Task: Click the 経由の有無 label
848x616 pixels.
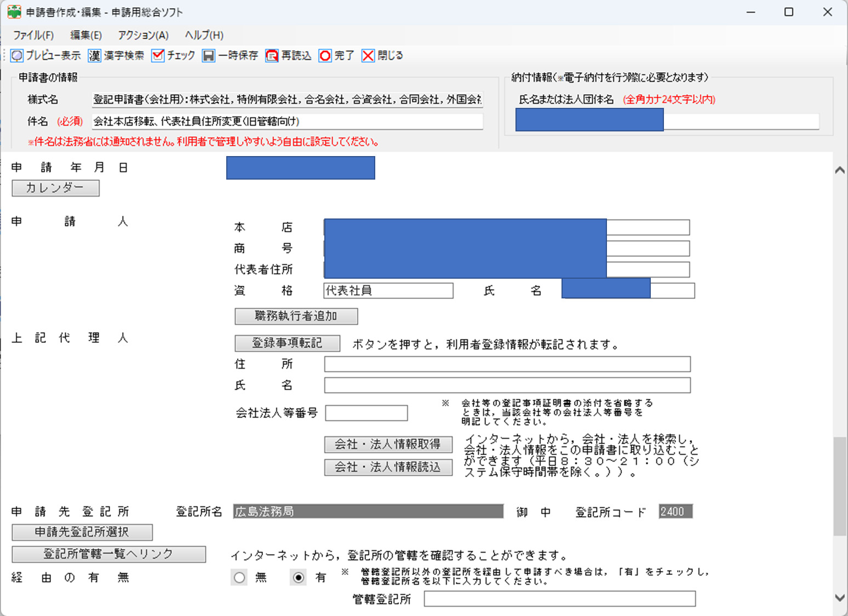Action: [x=70, y=577]
